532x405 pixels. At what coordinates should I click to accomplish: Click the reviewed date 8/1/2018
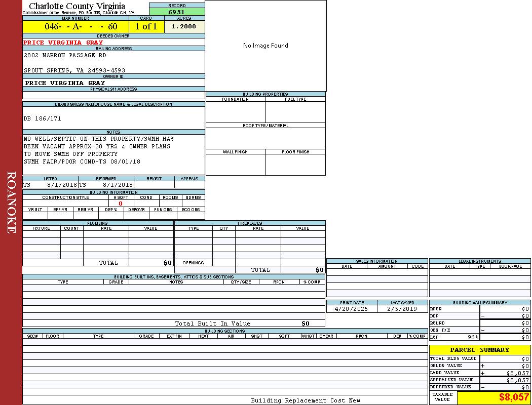click(118, 185)
